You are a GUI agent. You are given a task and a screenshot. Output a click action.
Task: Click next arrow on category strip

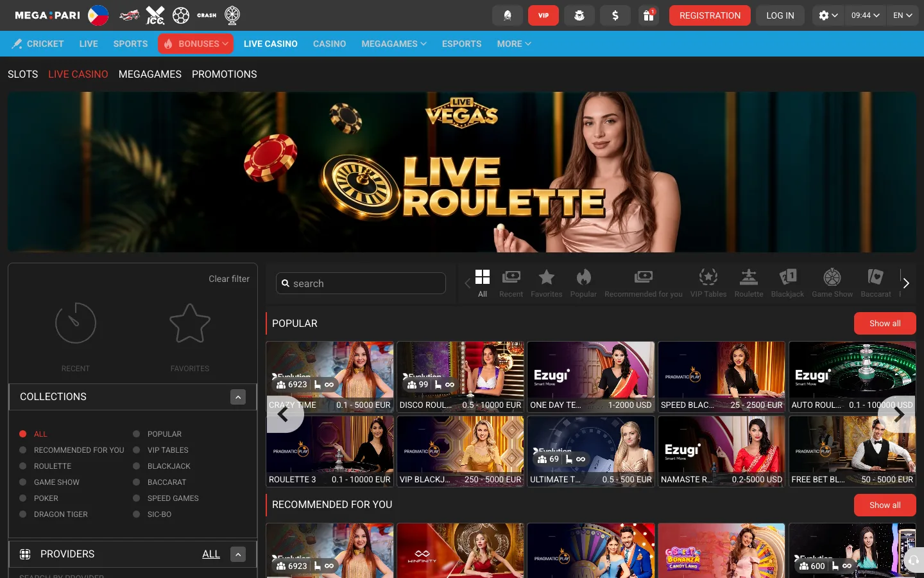[906, 283]
